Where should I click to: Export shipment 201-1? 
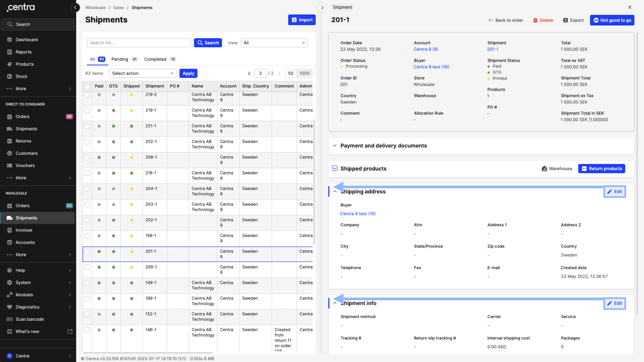(573, 20)
